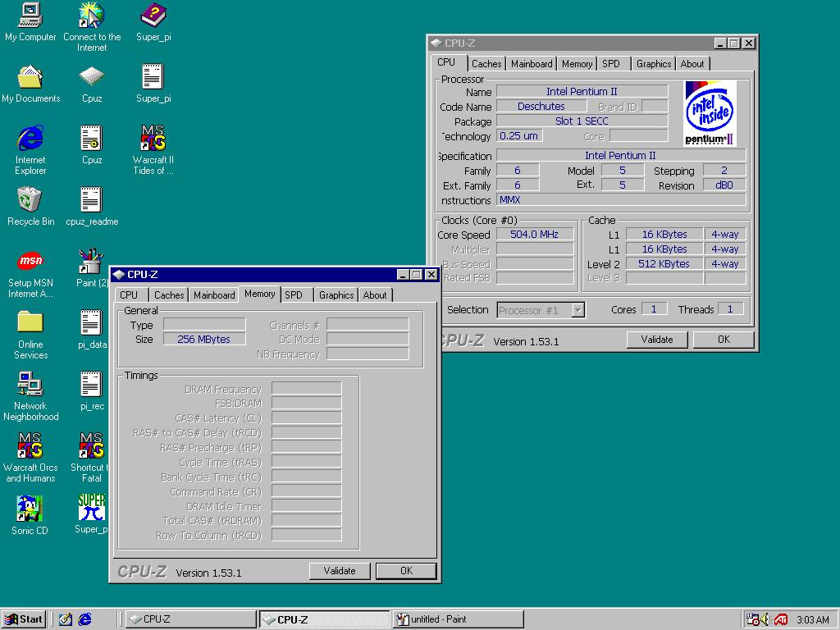
Task: Select the Sonic CD desktop icon
Action: (x=30, y=515)
